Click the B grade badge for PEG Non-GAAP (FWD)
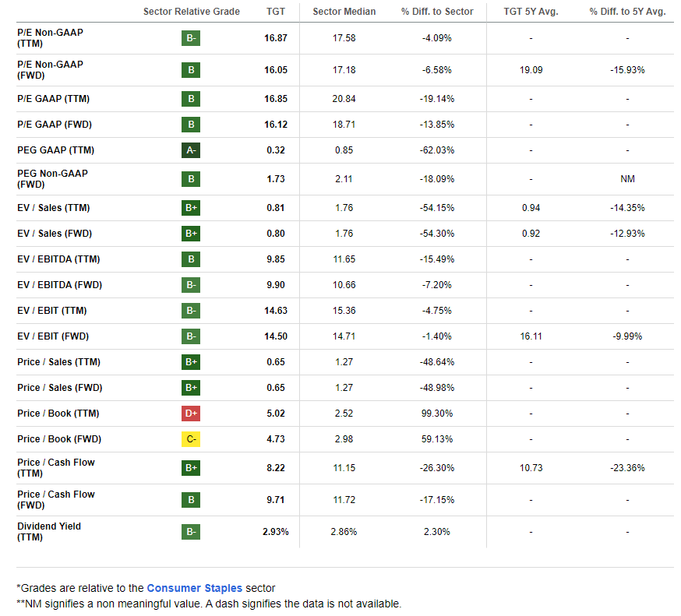 [x=191, y=179]
